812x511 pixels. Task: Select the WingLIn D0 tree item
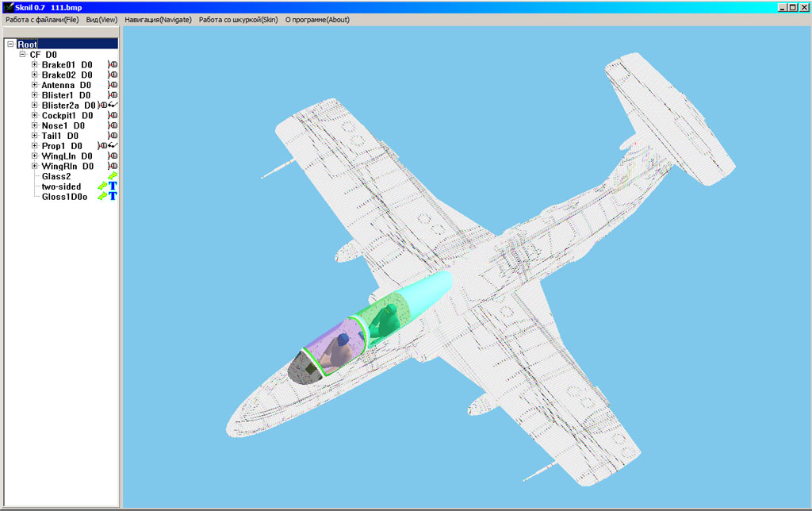(67, 156)
